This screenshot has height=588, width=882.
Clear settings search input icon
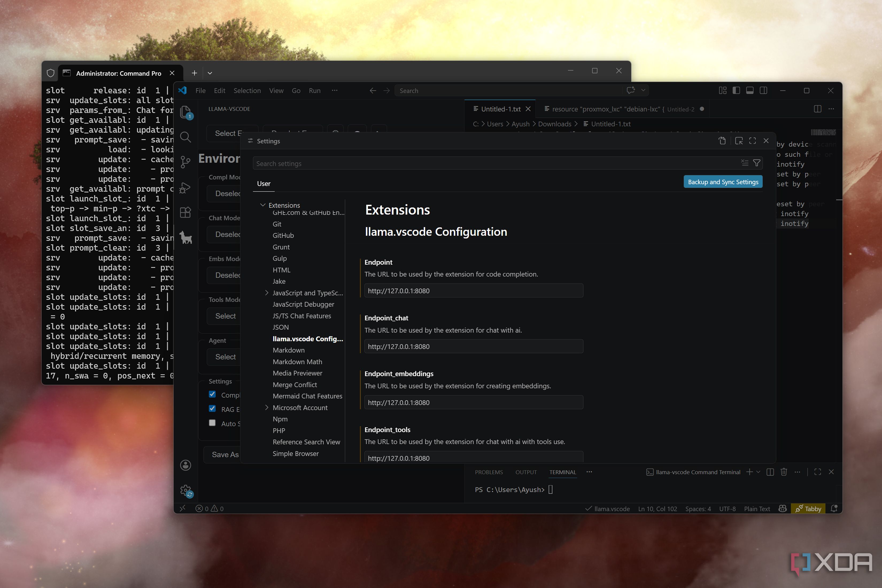tap(744, 163)
